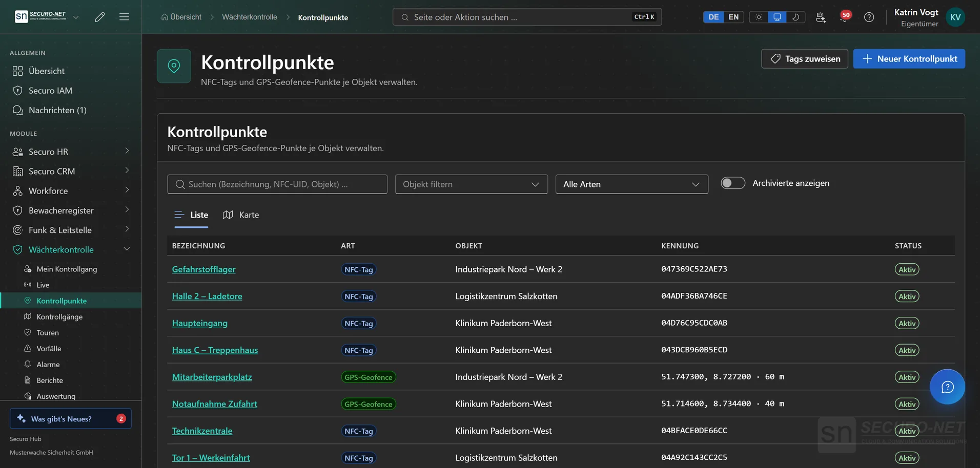This screenshot has height=468, width=980.
Task: Click Neuer Kontrollpunkt button
Action: (909, 59)
